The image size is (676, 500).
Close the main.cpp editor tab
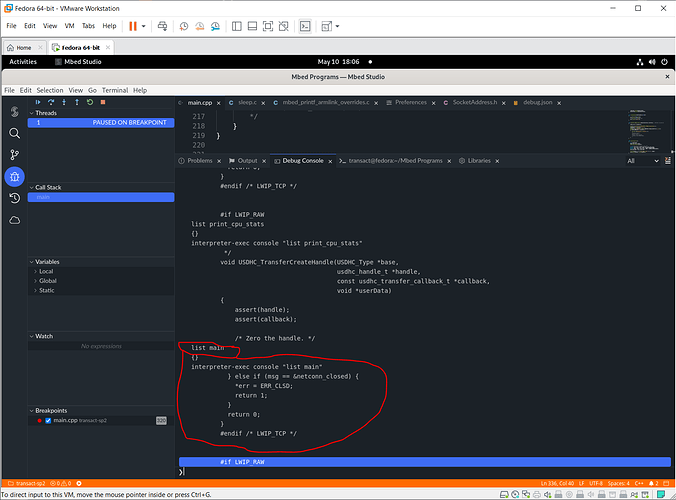pyautogui.click(x=219, y=103)
